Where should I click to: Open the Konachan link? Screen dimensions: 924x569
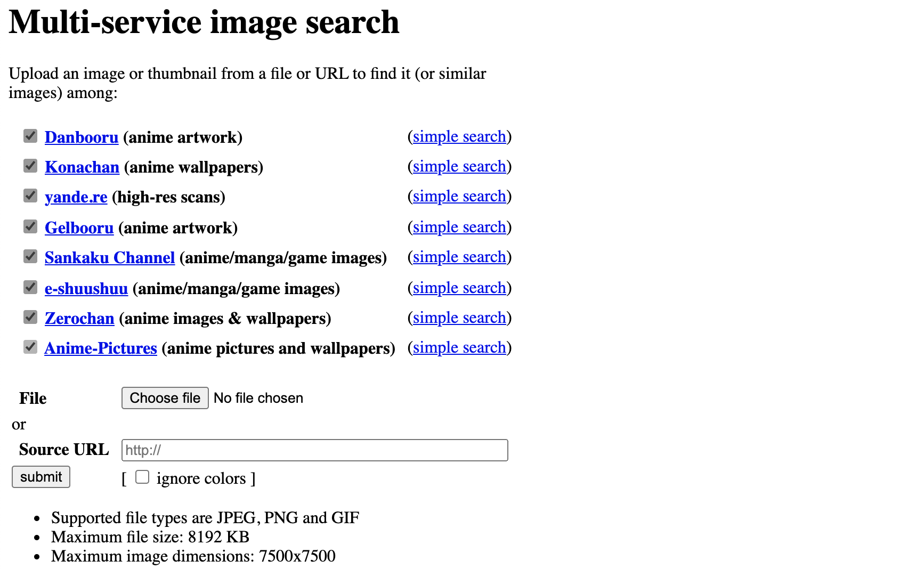[82, 167]
